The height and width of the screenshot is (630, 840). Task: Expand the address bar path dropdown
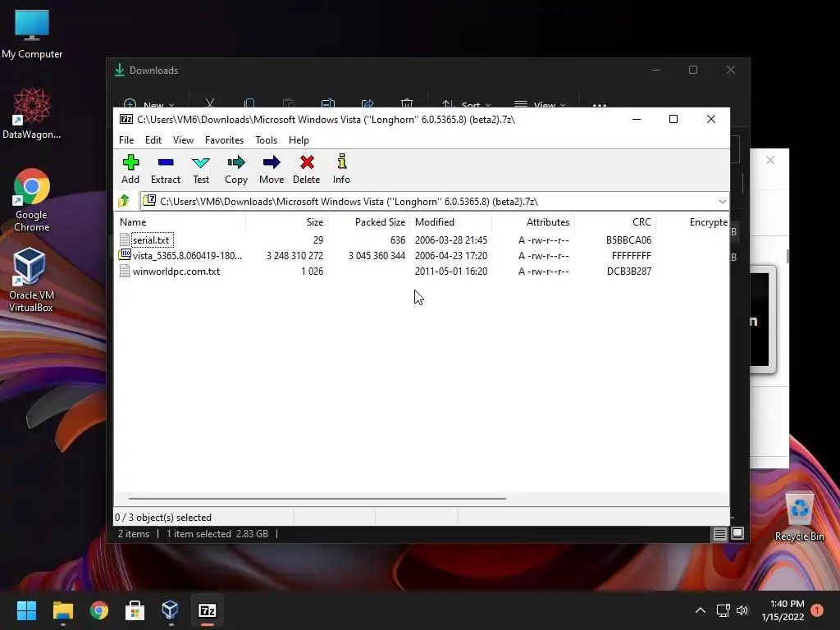(722, 202)
